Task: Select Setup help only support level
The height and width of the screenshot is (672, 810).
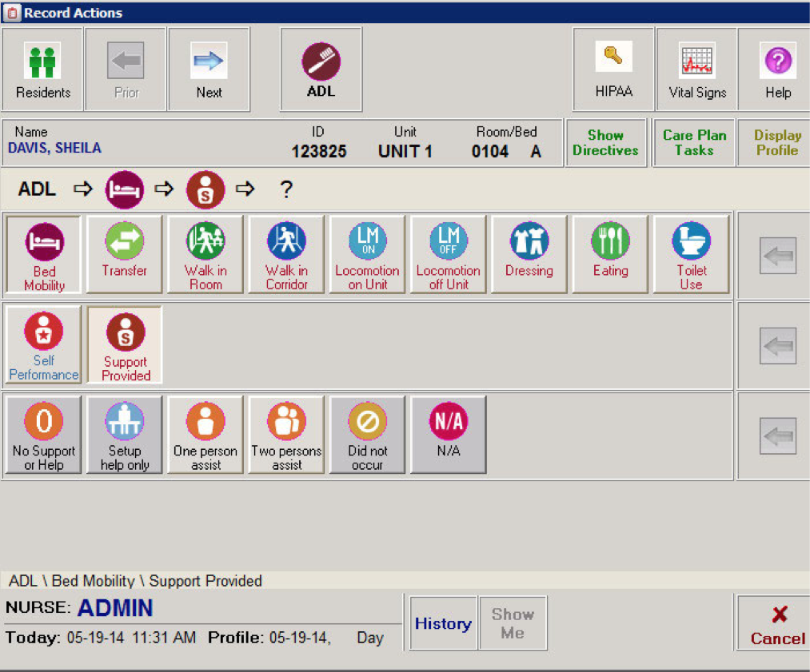Action: 124,434
